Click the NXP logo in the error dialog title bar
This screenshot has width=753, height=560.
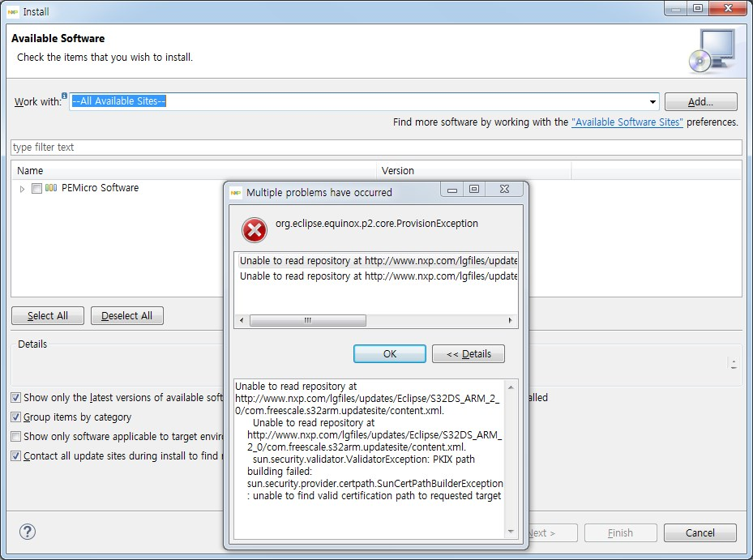tap(235, 193)
